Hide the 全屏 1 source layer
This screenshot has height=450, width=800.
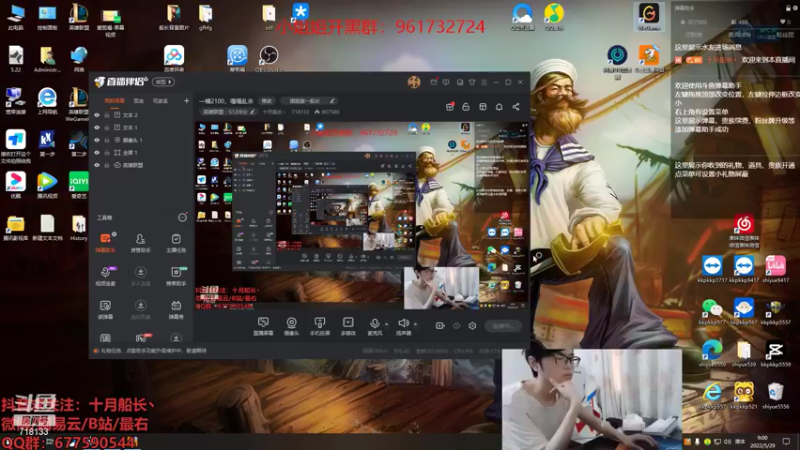point(97,153)
